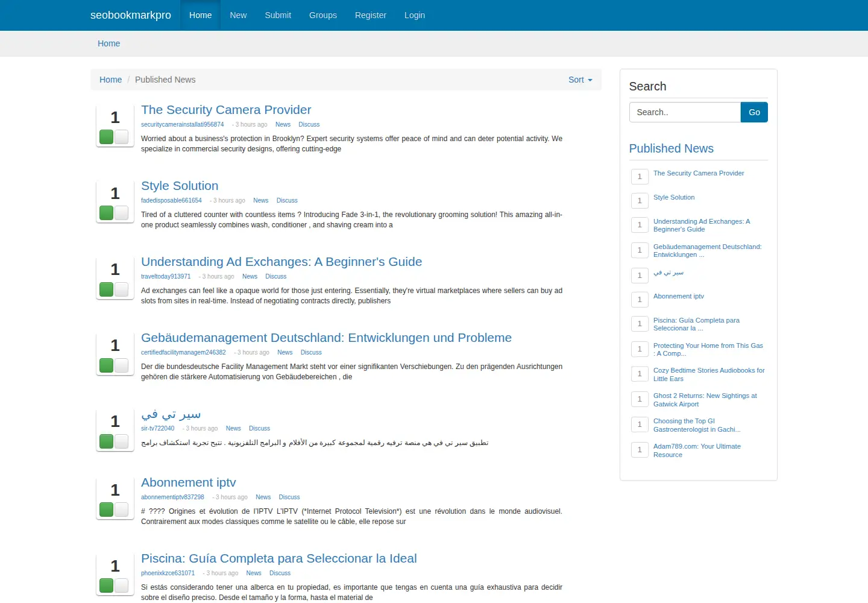Open sidebar link Adam789.com: Your Ultimate Resource

[x=697, y=450]
